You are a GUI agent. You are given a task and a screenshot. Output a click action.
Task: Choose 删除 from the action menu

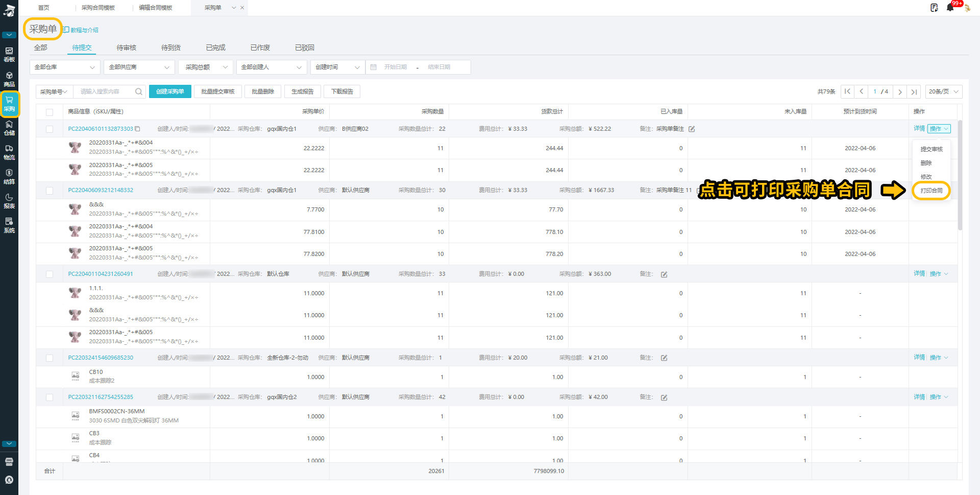pyautogui.click(x=926, y=163)
